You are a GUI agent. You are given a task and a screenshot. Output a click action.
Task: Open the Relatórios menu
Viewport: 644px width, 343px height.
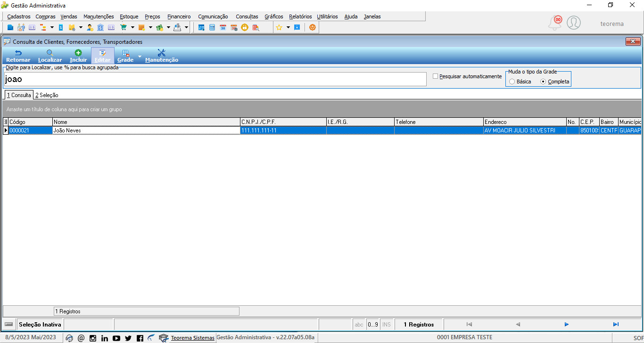(300, 16)
